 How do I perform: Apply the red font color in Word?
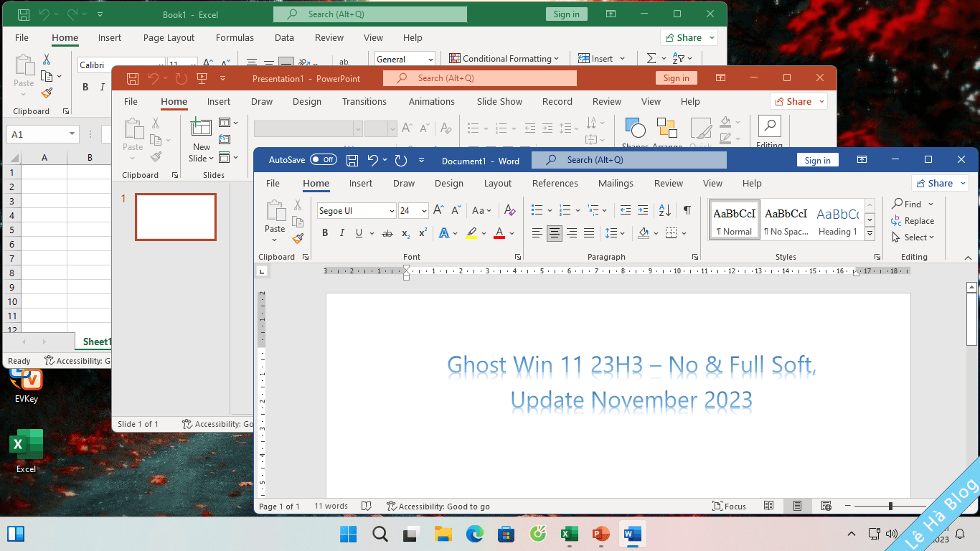tap(499, 233)
